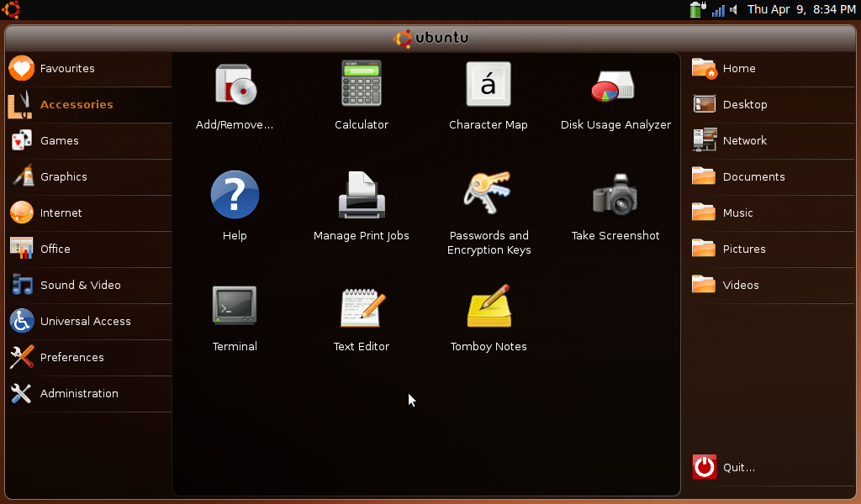The height and width of the screenshot is (504, 861).
Task: Launch Passwords and Encryption Keys
Action: click(489, 213)
